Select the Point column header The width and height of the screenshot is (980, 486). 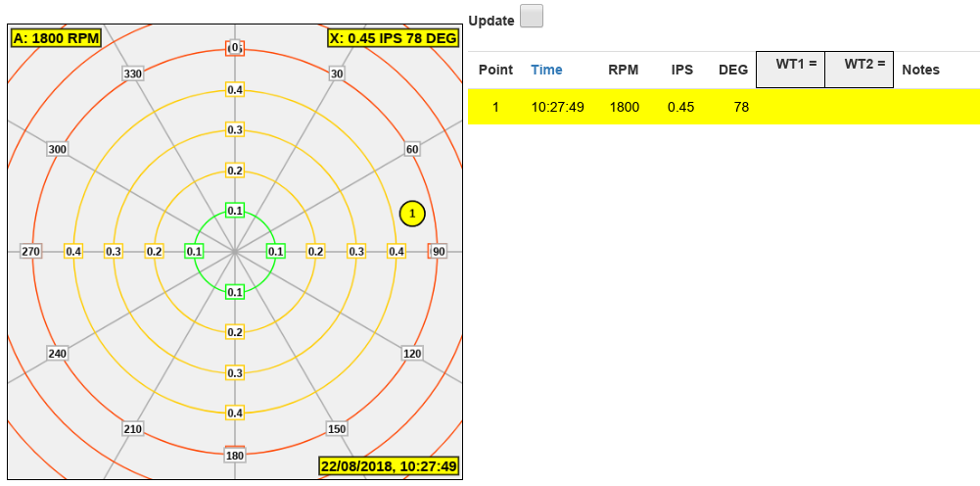[495, 71]
